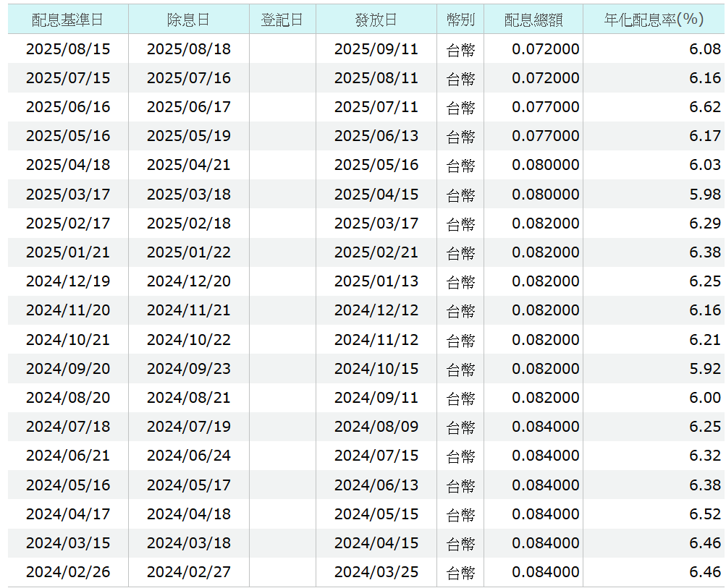Select payment date 2025/02/21

376,252
